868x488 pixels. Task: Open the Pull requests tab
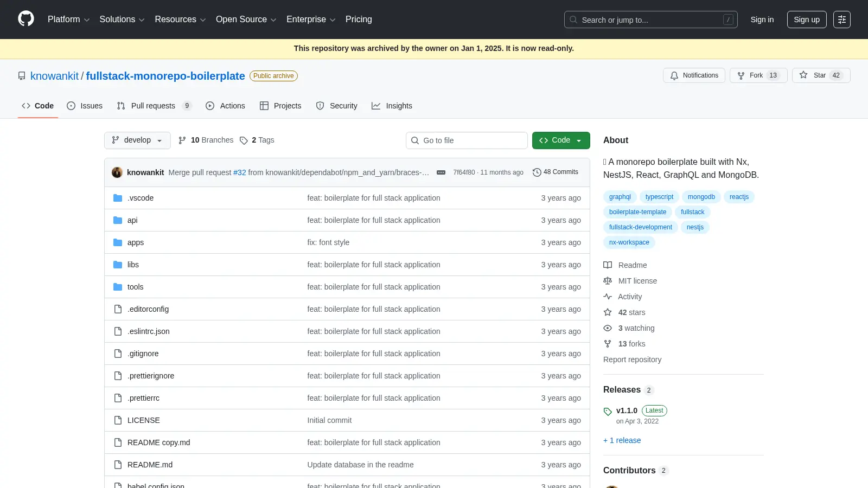point(154,106)
